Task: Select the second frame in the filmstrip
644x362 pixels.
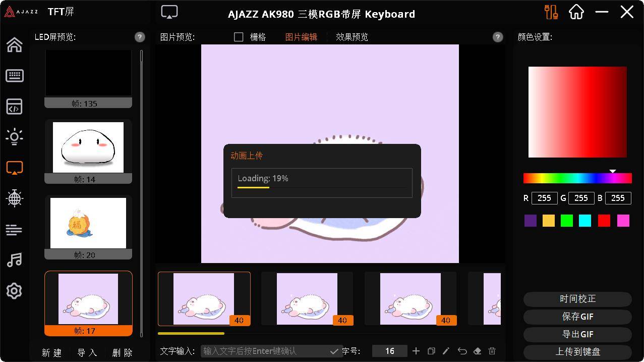Action: point(308,299)
